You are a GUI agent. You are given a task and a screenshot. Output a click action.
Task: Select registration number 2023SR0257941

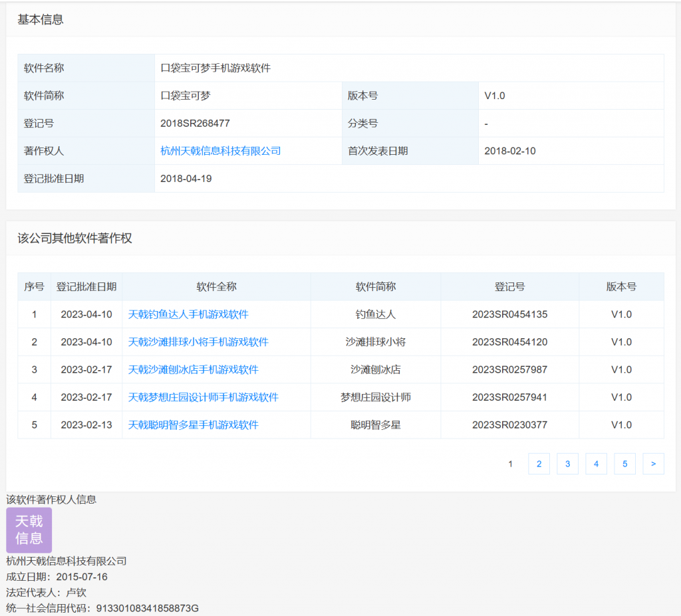coord(510,397)
